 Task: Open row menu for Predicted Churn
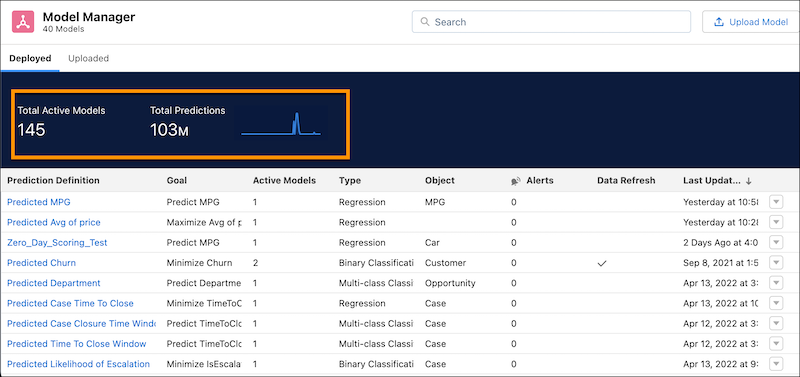coord(776,263)
